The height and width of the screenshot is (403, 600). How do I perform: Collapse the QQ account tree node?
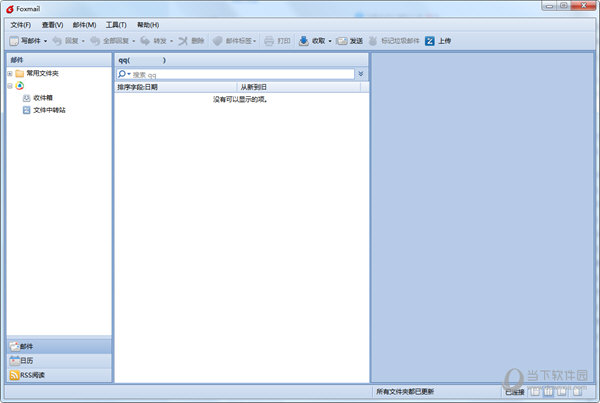tap(10, 86)
